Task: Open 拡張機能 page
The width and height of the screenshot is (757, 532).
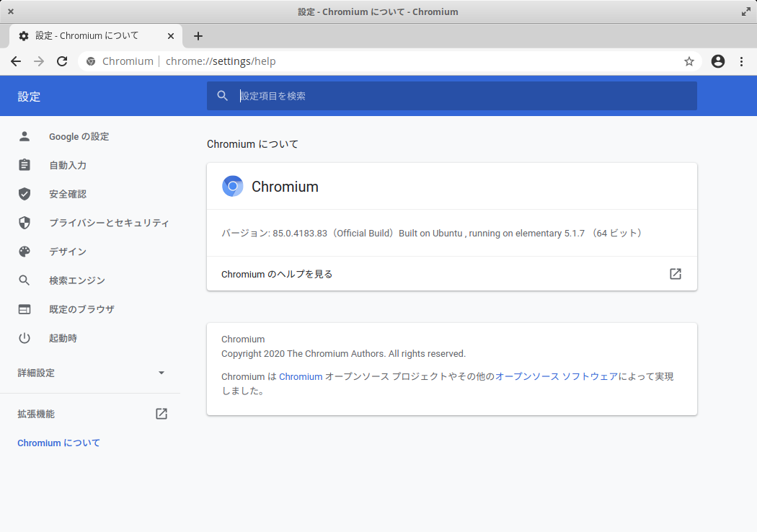Action: pos(36,414)
